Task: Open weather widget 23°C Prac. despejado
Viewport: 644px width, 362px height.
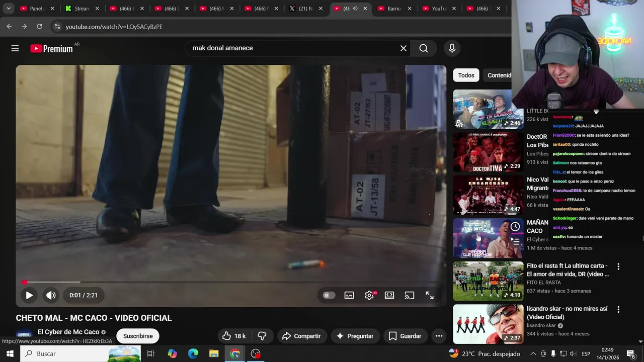Action: pos(485,353)
